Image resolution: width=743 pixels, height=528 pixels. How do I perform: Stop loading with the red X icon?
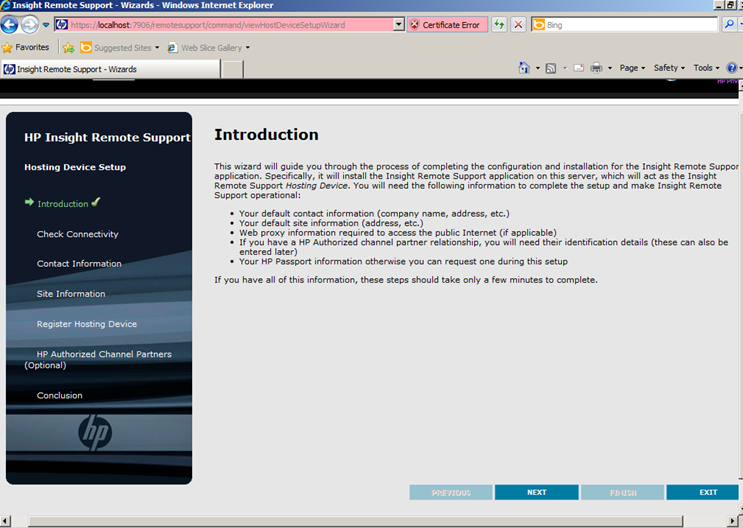(518, 25)
